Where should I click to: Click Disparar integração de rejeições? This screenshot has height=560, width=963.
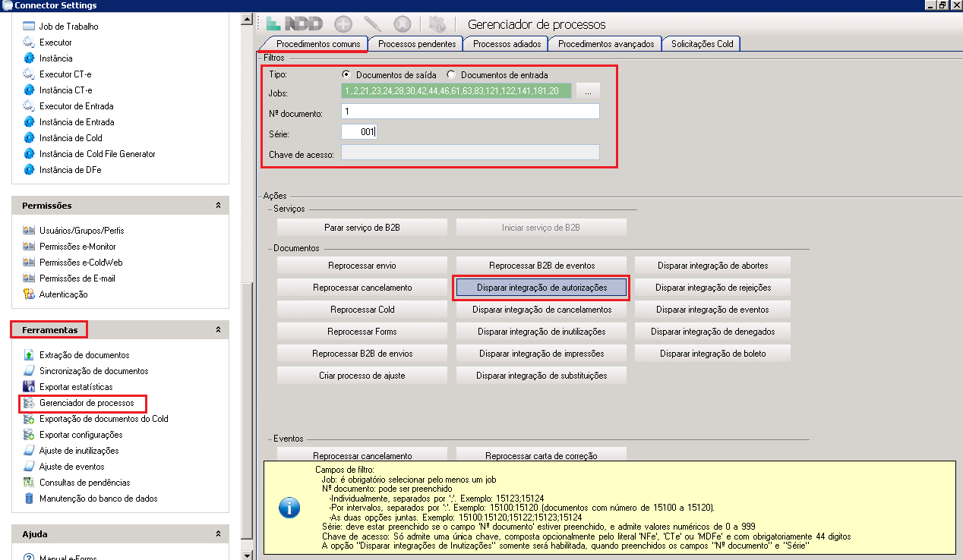coord(713,288)
